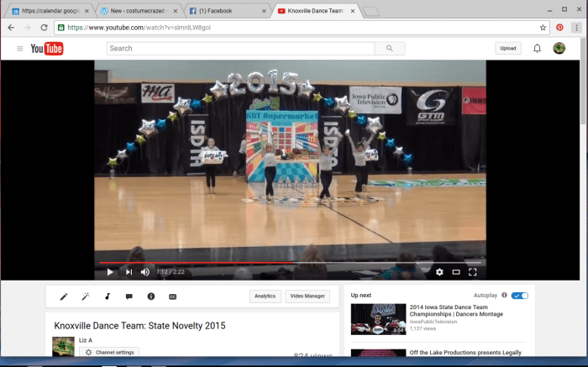Mute the video volume
The height and width of the screenshot is (367, 588).
click(x=145, y=272)
